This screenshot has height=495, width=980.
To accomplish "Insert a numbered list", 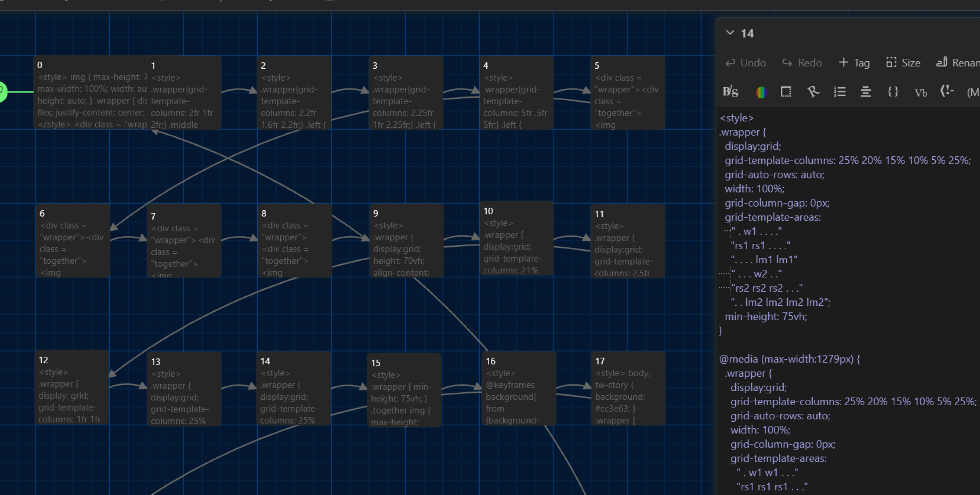I will pos(840,91).
